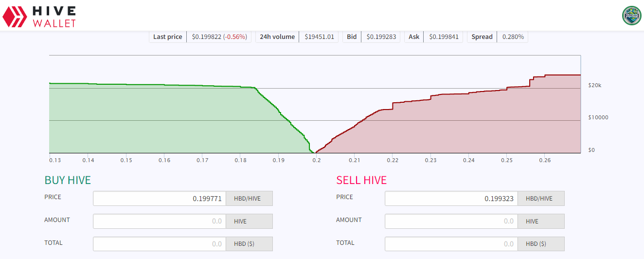Click the HBD ($) unit in Buy total
The width and height of the screenshot is (644, 259).
[250, 244]
